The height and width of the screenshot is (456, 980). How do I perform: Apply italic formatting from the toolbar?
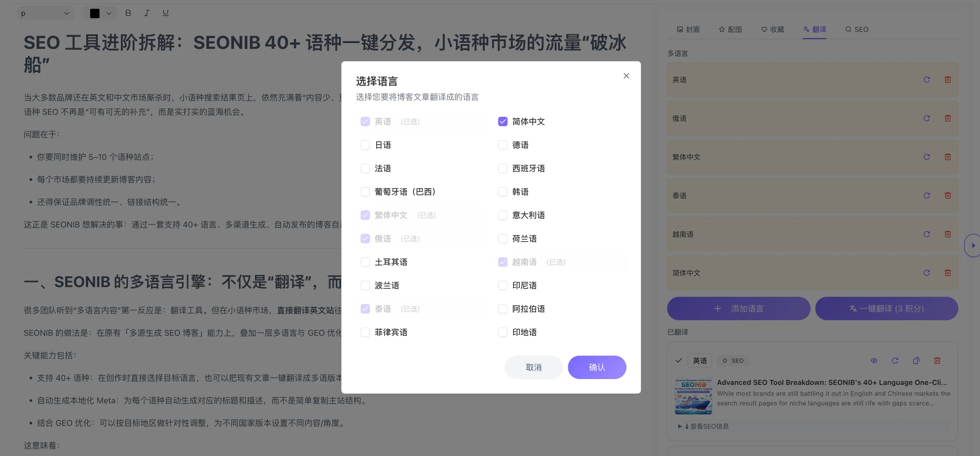[146, 13]
